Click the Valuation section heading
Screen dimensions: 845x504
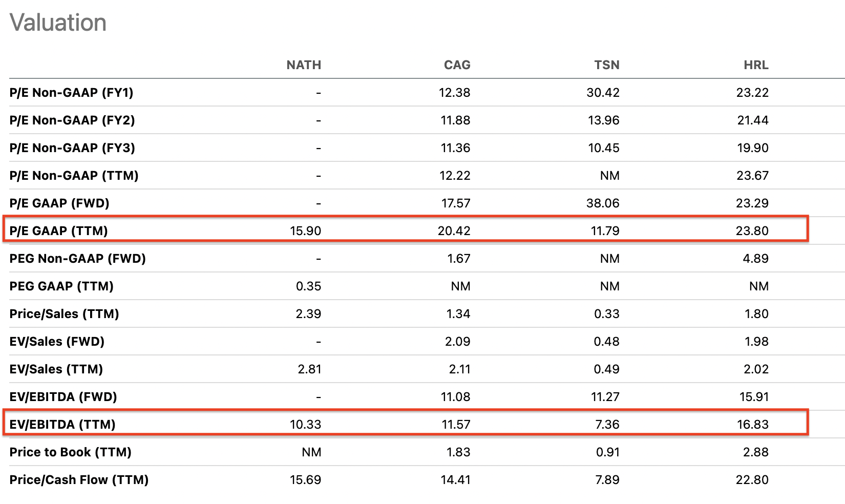[x=58, y=23]
